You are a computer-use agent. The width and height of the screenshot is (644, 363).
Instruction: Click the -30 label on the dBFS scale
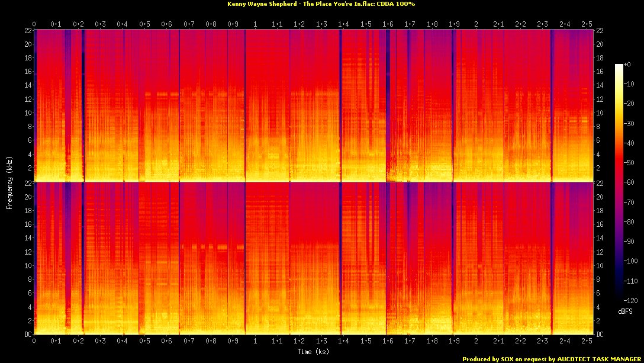pos(632,123)
